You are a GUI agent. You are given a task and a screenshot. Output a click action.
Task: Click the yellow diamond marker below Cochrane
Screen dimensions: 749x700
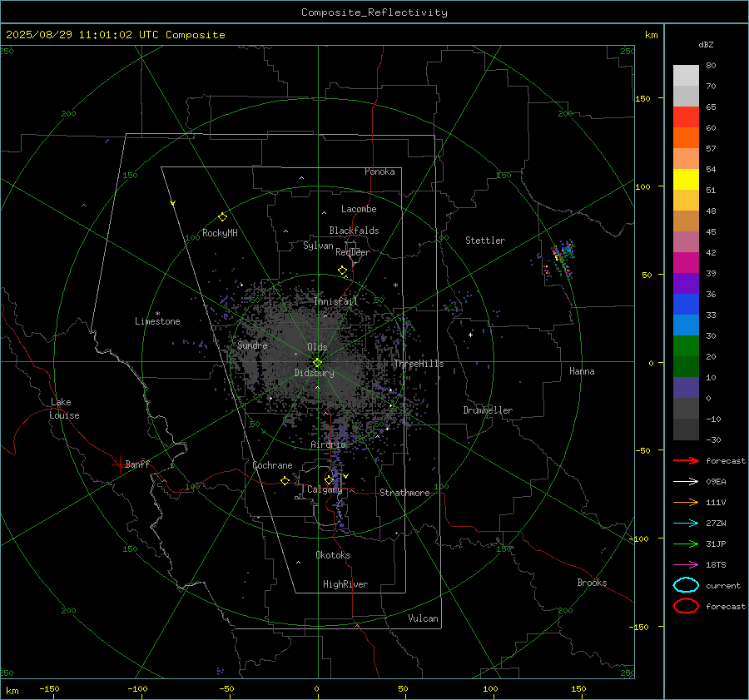[x=285, y=480]
